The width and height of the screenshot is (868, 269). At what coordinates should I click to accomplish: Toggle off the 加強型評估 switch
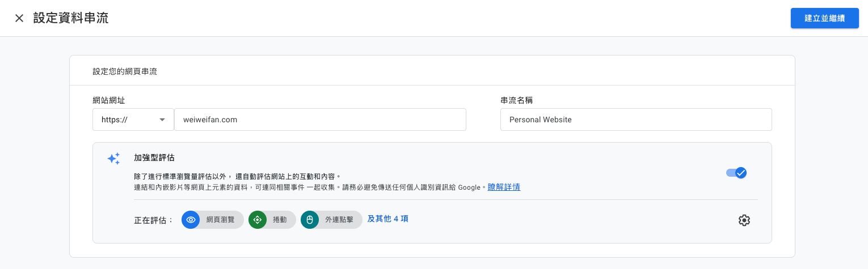[736, 173]
